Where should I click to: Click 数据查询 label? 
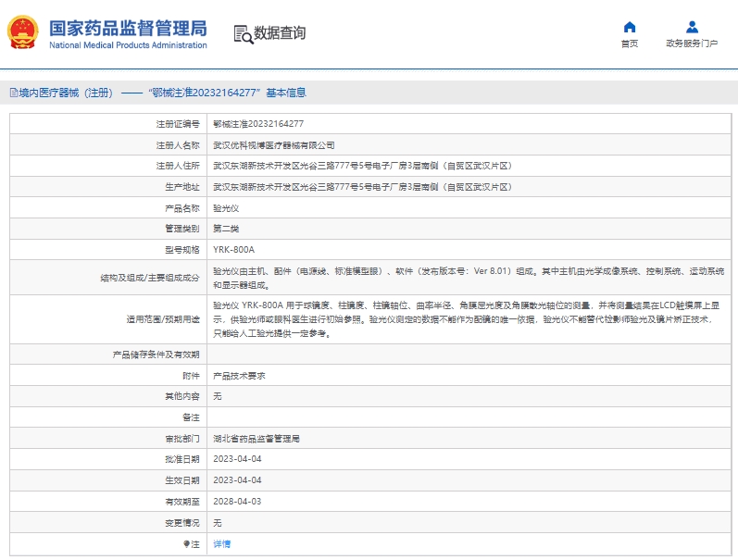[x=280, y=33]
